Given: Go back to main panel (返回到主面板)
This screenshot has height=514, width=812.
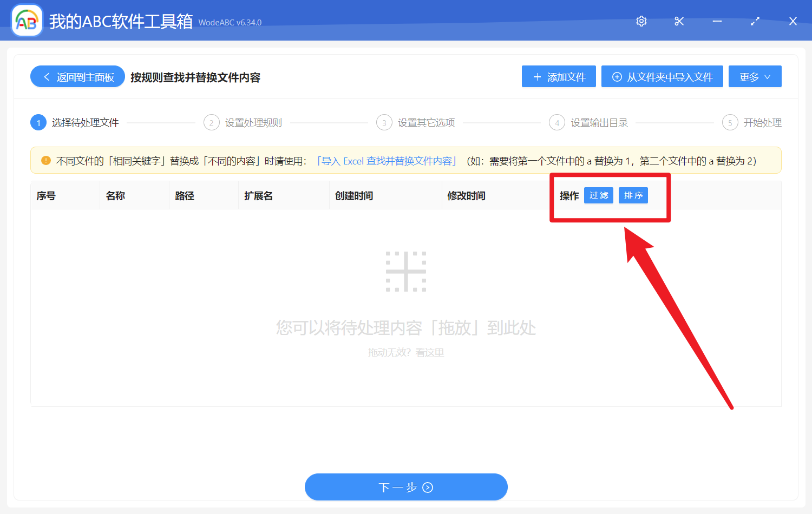Looking at the screenshot, I should (77, 77).
